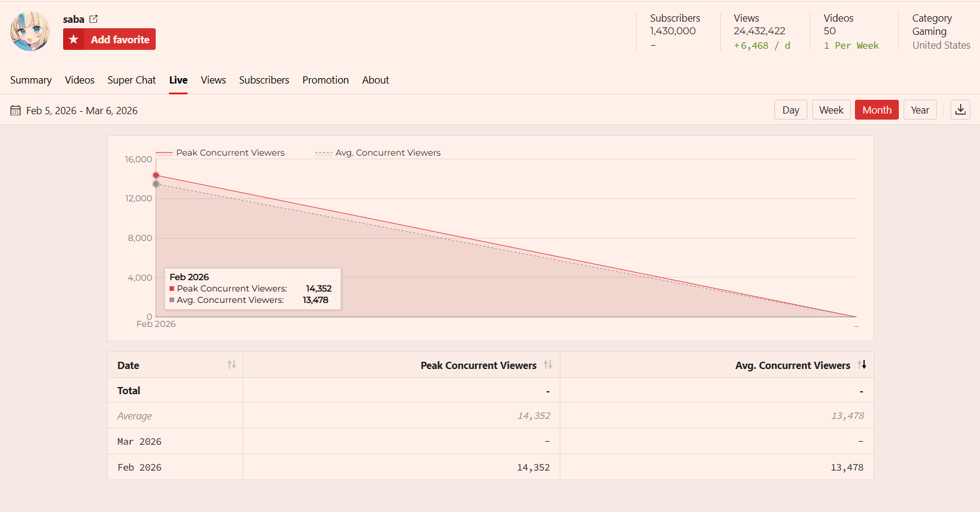The height and width of the screenshot is (512, 980).
Task: Click the saba channel name
Action: coord(73,19)
